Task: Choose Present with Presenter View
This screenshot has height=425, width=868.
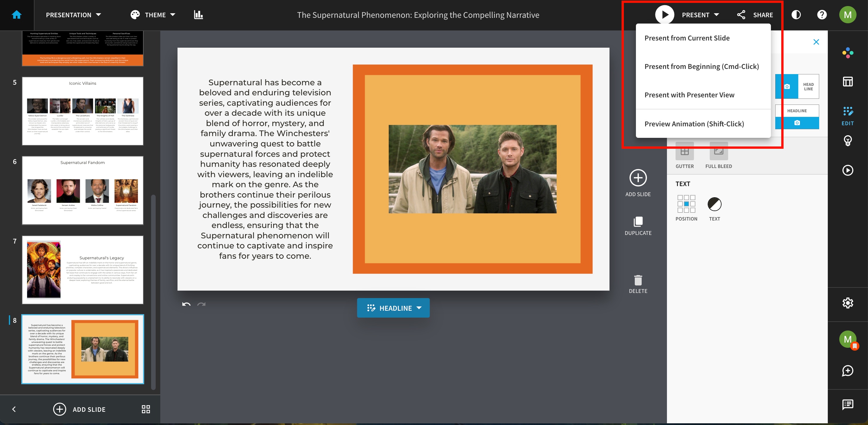Action: coord(703,95)
